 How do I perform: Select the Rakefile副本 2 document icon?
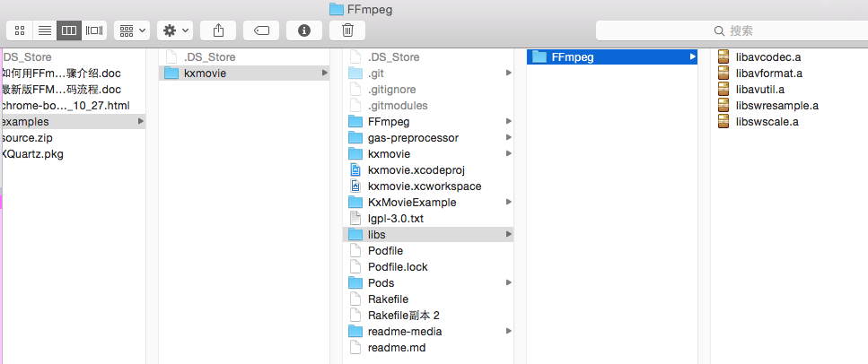[x=355, y=316]
